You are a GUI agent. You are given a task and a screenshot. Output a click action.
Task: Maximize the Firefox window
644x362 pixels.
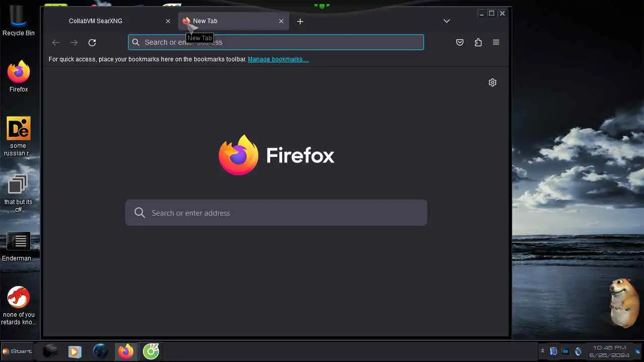492,14
